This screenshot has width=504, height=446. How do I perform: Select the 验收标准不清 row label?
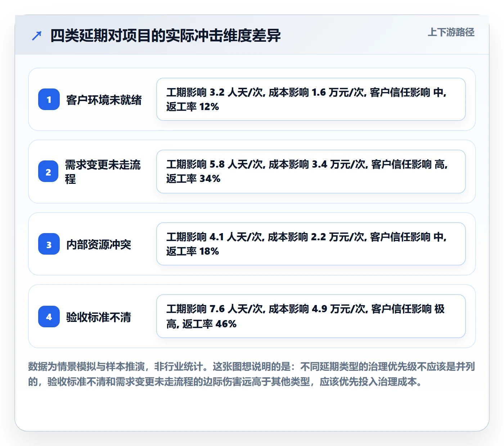pos(99,317)
